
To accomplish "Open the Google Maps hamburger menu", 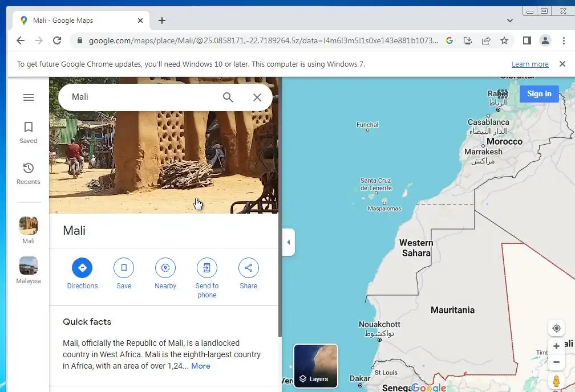I will click(29, 97).
